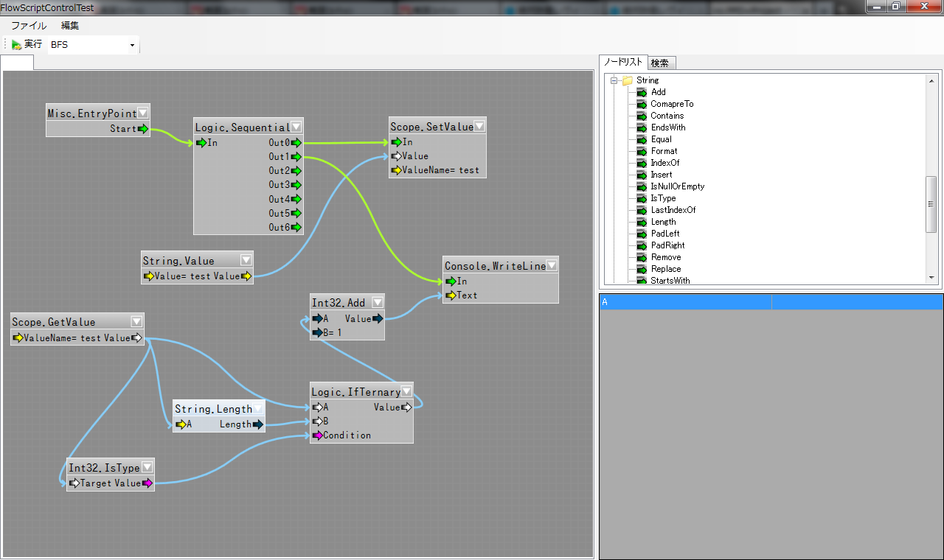Open the BFS combo box in toolbar

[x=132, y=46]
